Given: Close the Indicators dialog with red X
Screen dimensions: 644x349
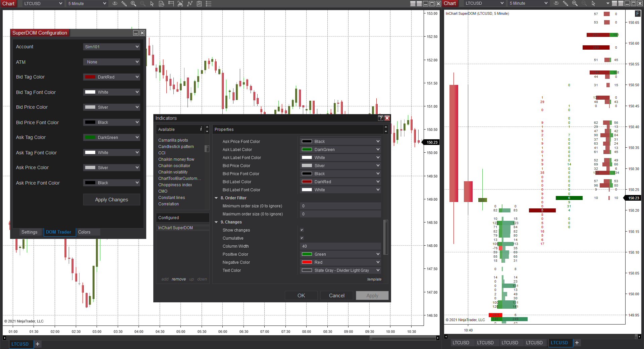Looking at the screenshot, I should [387, 118].
